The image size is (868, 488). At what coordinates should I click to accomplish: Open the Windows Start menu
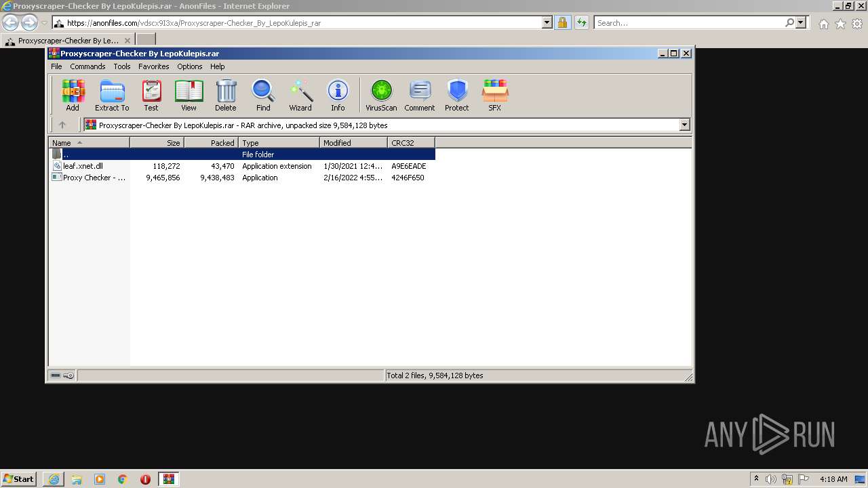point(19,479)
